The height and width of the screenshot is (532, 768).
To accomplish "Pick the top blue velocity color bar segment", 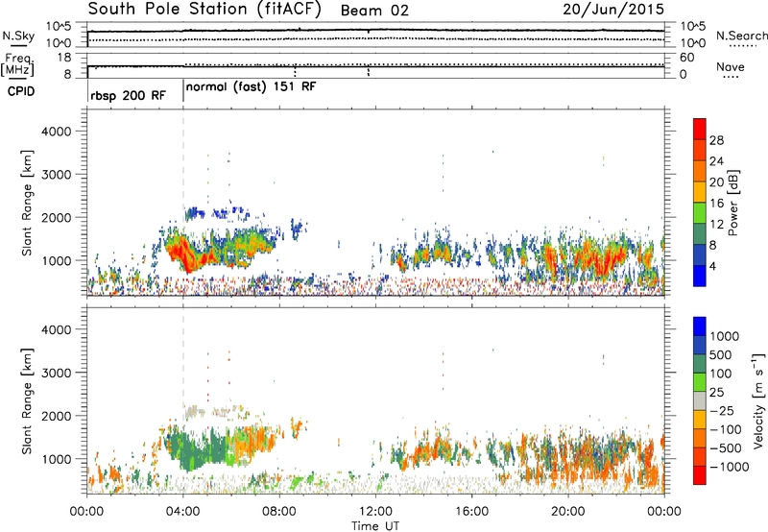I will point(700,326).
